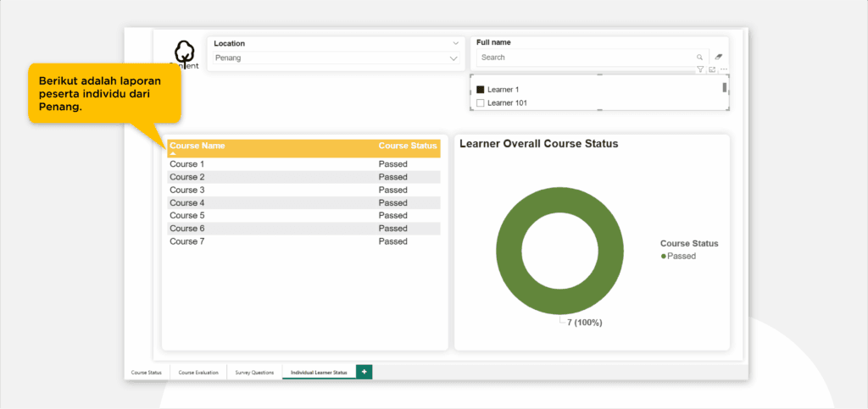Click the search magnifier icon
The image size is (868, 409).
[x=699, y=58]
